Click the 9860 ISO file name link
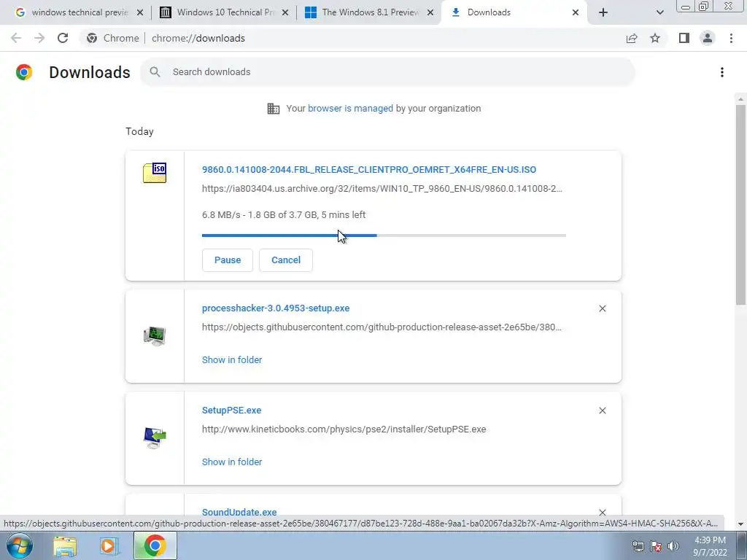747x560 pixels. [x=369, y=170]
